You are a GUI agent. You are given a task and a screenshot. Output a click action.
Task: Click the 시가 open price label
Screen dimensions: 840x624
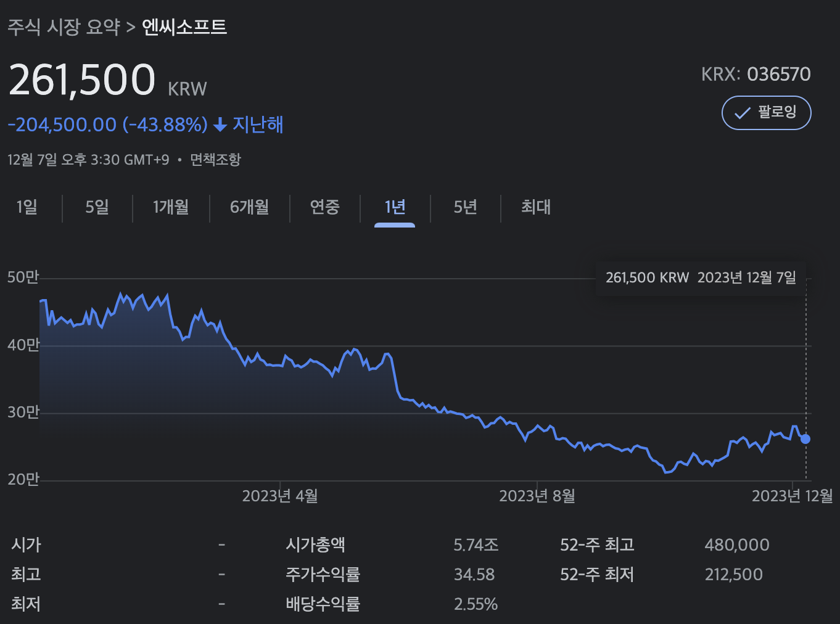(26, 545)
